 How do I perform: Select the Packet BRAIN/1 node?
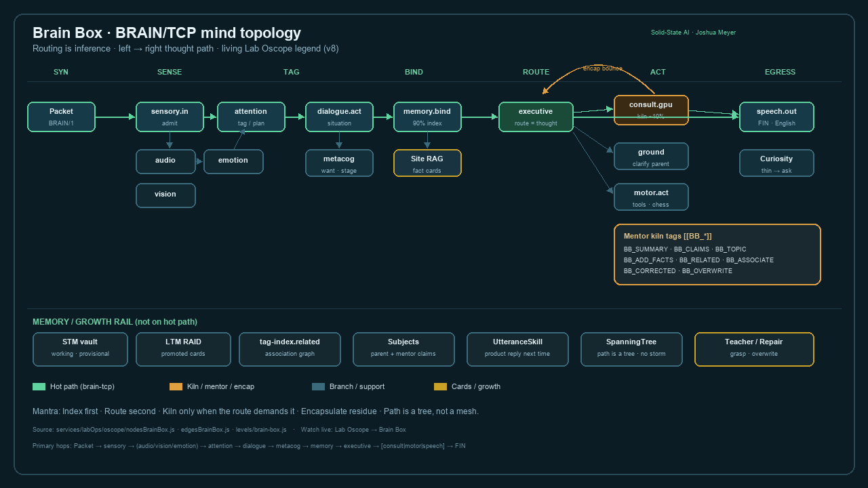point(61,117)
